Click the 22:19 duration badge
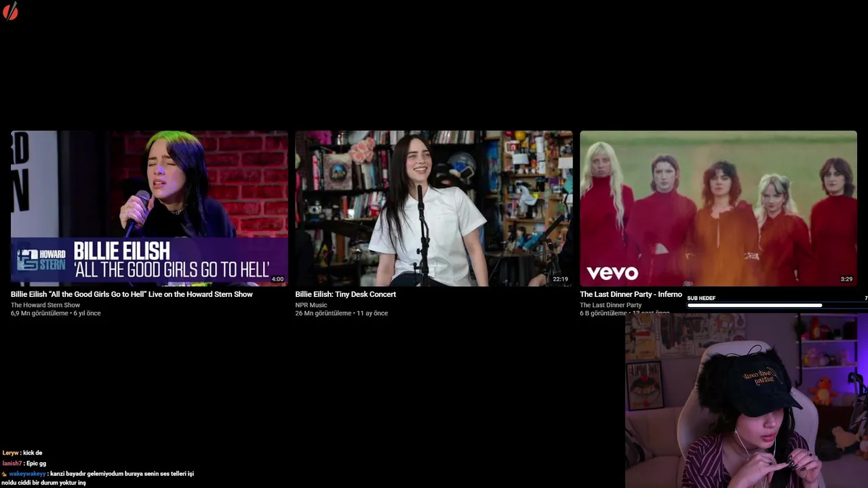This screenshot has height=488, width=868. [x=560, y=279]
